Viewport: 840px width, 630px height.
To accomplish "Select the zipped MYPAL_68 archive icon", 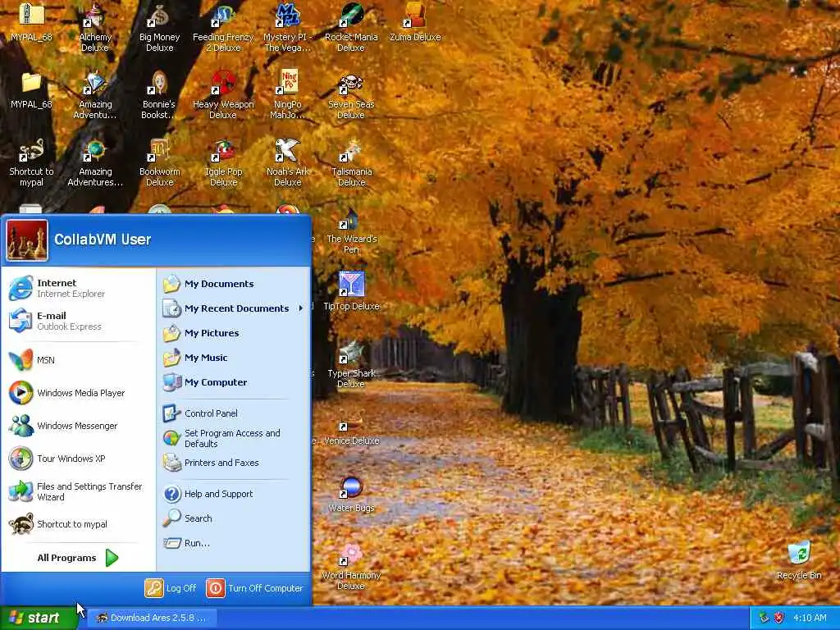I will (31, 22).
